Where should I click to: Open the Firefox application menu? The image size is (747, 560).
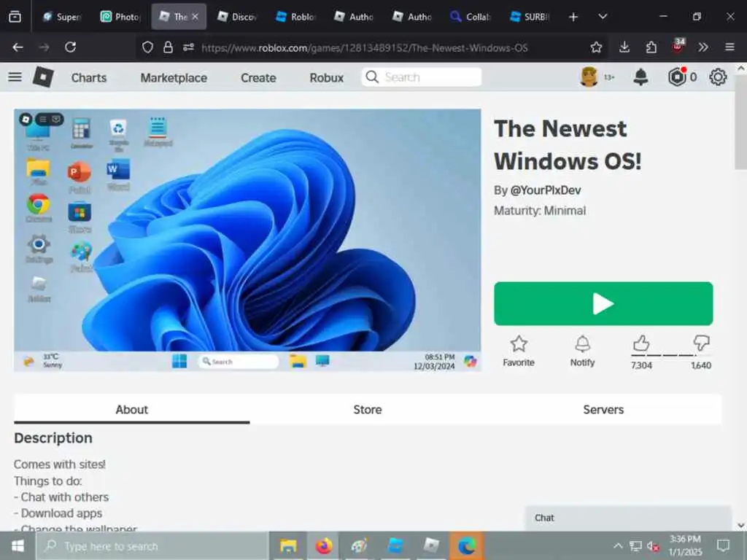729,47
